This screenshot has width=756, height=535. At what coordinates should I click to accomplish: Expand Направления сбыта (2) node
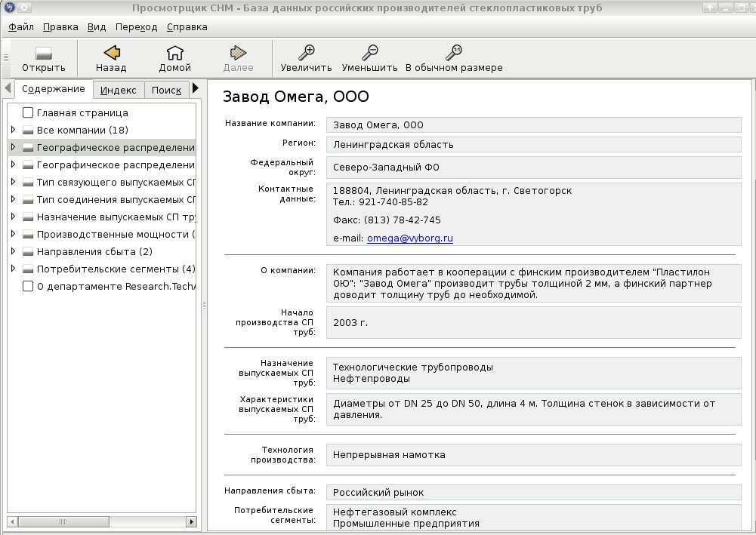[13, 251]
